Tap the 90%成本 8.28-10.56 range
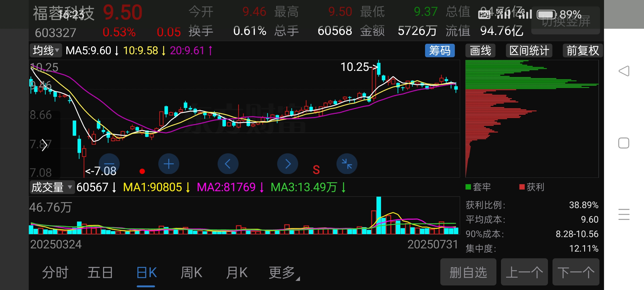644x290 pixels. point(577,234)
